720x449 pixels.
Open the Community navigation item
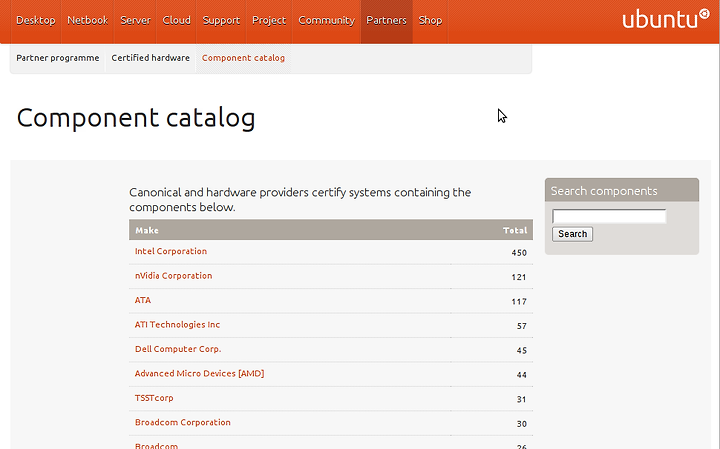point(326,20)
